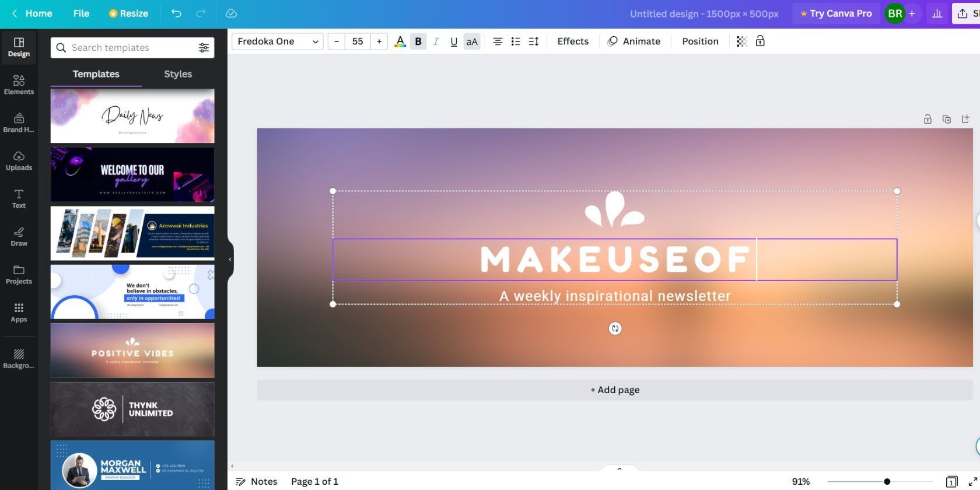The width and height of the screenshot is (980, 490).
Task: Open the Text panel in the sidebar
Action: pos(19,199)
